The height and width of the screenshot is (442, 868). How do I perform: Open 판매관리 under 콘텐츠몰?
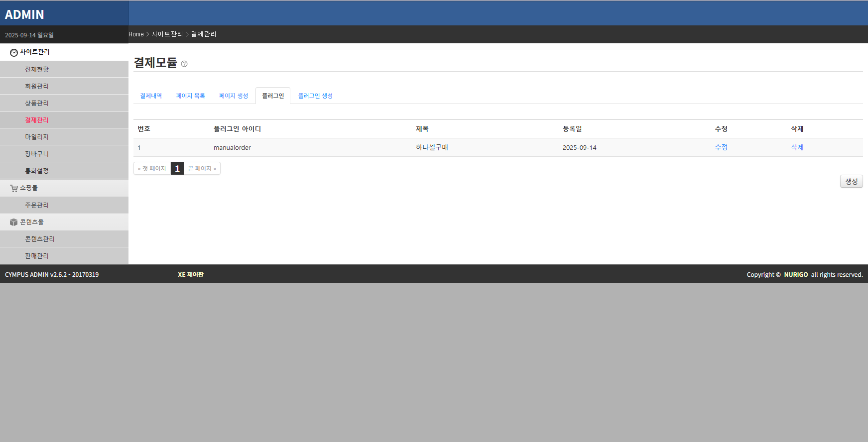[64, 256]
